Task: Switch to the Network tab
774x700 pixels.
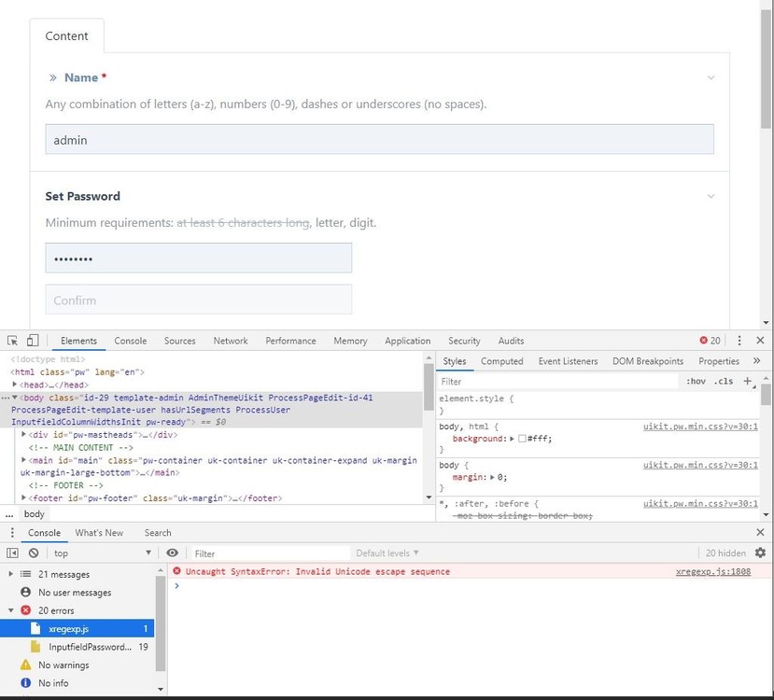Action: pyautogui.click(x=231, y=341)
